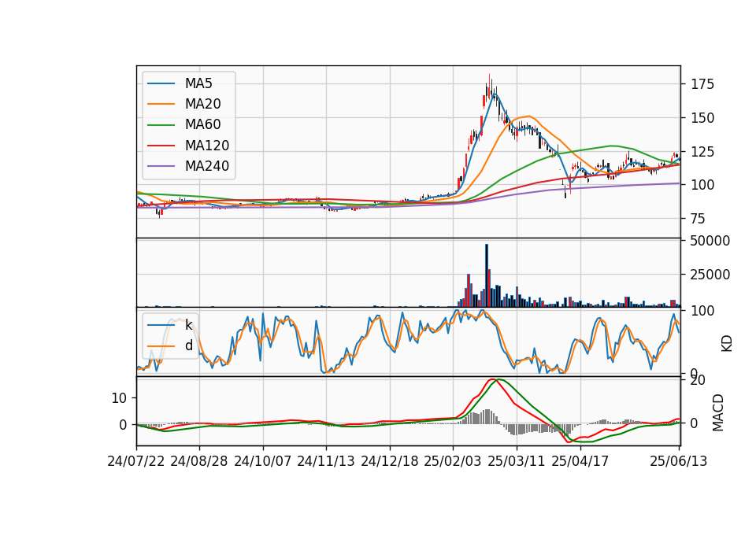756x543 pixels.
Task: Click the 25/06/13 date tick label
Action: point(678,461)
